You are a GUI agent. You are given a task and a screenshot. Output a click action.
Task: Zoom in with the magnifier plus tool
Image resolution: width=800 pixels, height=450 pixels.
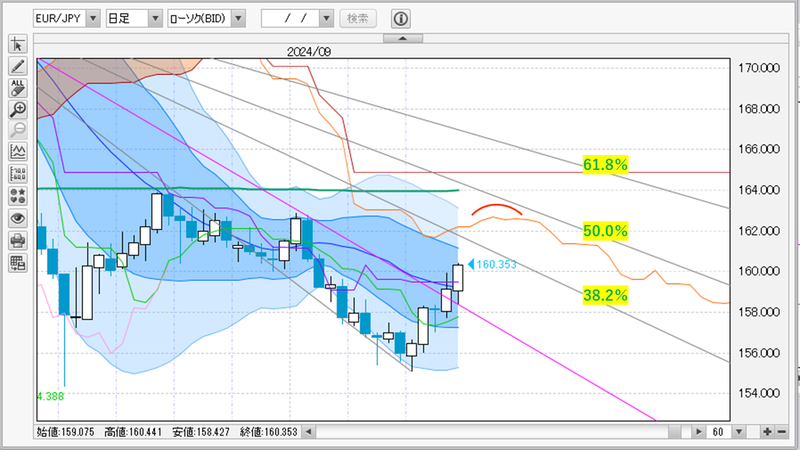[x=18, y=109]
